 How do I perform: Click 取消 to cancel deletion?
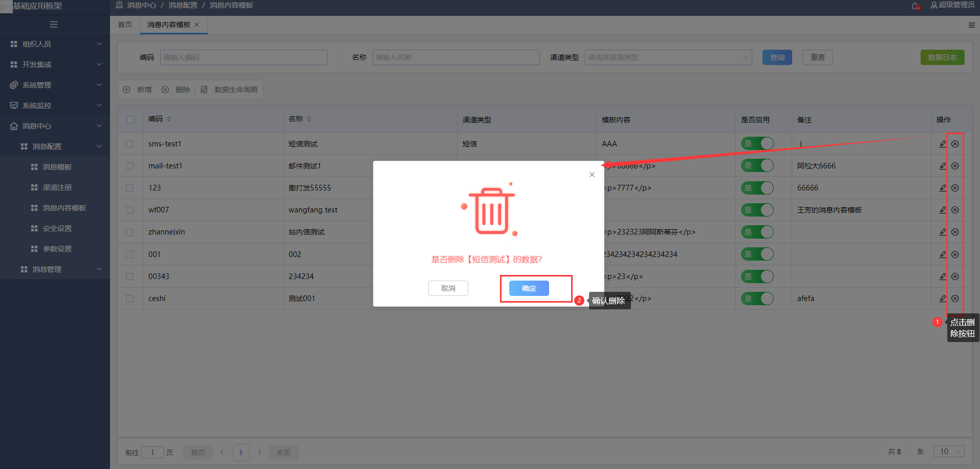click(448, 288)
